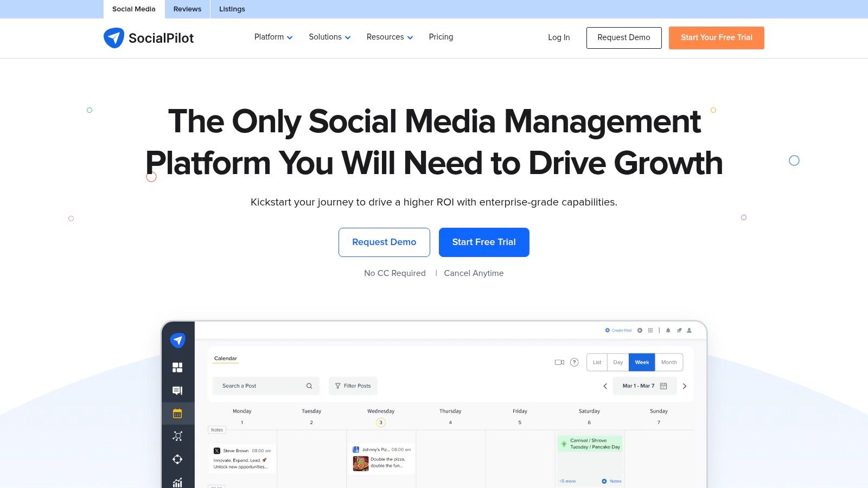This screenshot has height=488, width=868.
Task: Click the user profile icon top right
Action: pyautogui.click(x=688, y=330)
